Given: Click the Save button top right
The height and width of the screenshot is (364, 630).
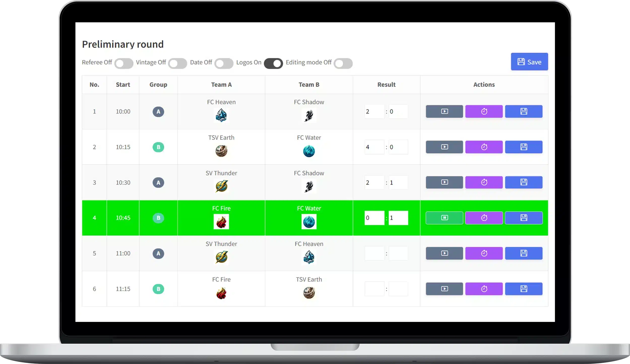Looking at the screenshot, I should (529, 61).
